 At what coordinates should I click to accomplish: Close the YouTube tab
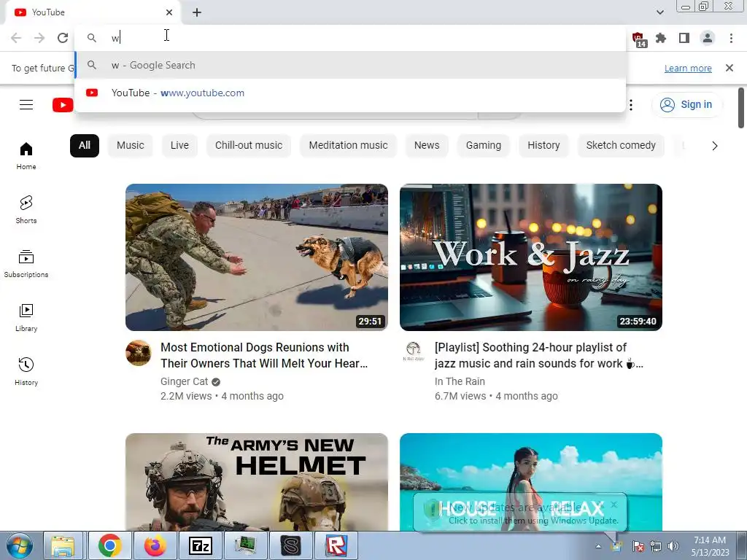pyautogui.click(x=169, y=12)
